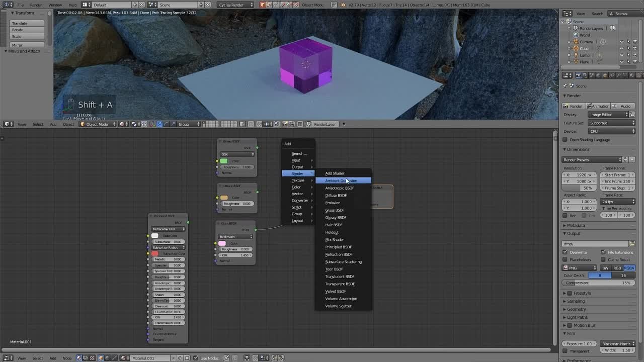This screenshot has height=362, width=644.
Task: Uncheck the Overwrite output option
Action: coord(566,252)
